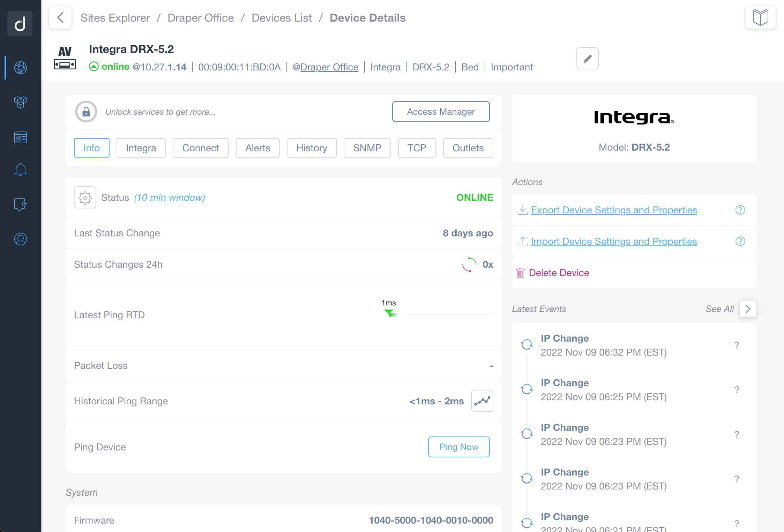The height and width of the screenshot is (532, 784).
Task: Click the Sites Explorer globe icon
Action: pos(20,67)
